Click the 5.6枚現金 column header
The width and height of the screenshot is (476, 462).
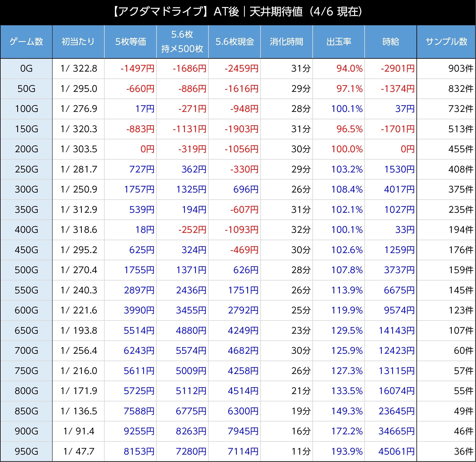[235, 42]
